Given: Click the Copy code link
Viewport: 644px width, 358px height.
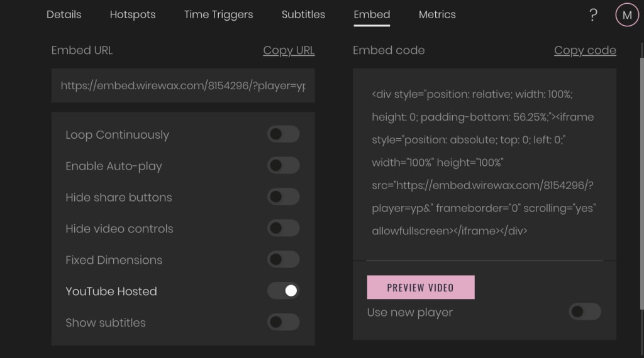Looking at the screenshot, I should point(585,50).
